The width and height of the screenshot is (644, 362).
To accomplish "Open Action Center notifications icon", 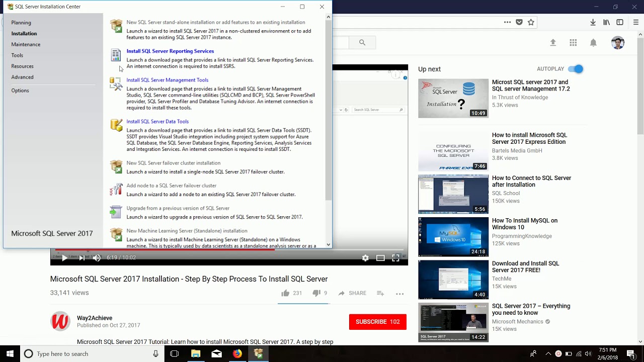I will [x=631, y=354].
